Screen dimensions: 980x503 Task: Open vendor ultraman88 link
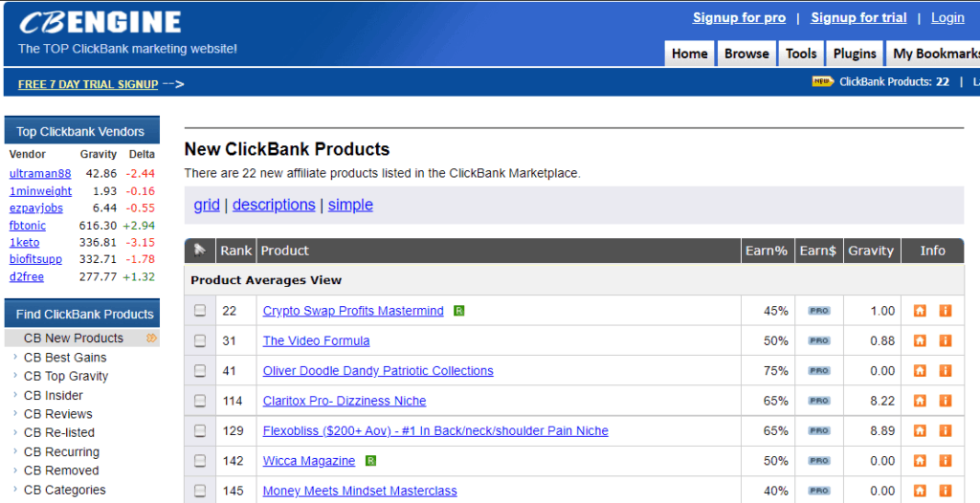40,174
